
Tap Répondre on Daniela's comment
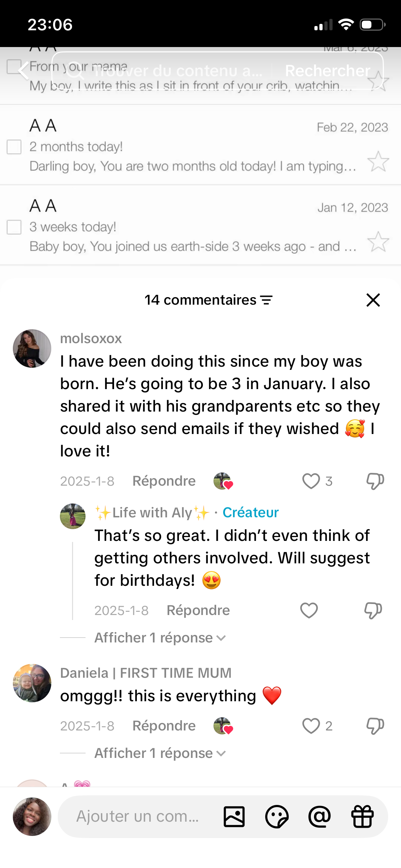tap(164, 726)
